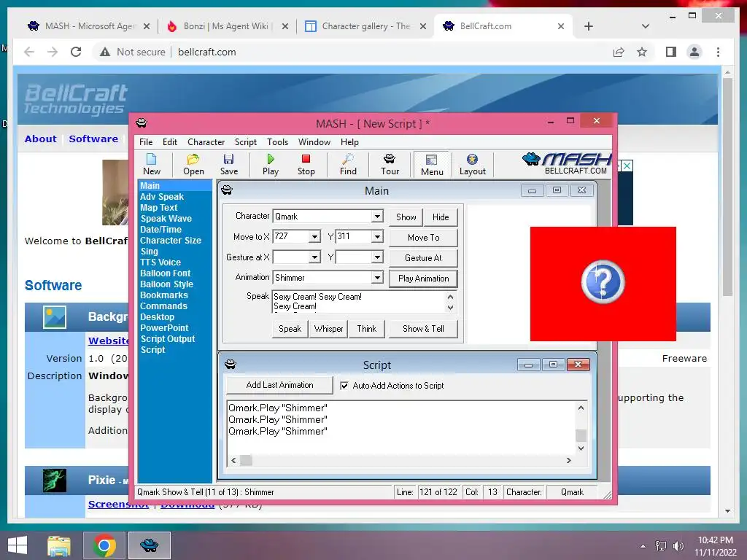Expand the Gesture at X dropdown
The width and height of the screenshot is (747, 560).
[x=314, y=257]
